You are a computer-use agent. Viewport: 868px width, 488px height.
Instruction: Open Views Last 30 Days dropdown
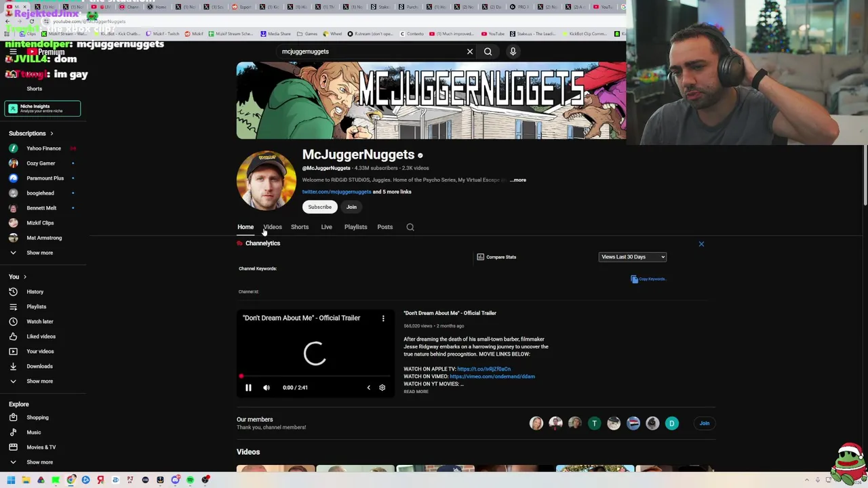tap(632, 257)
